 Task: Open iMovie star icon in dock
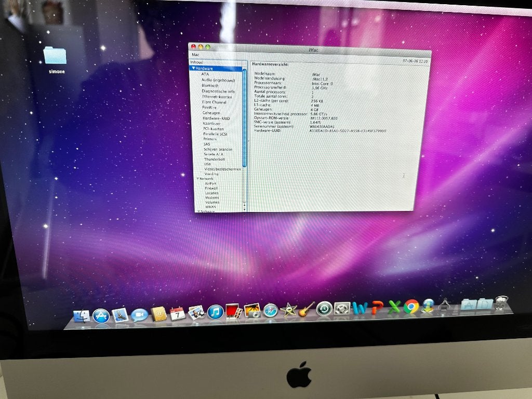coord(288,310)
